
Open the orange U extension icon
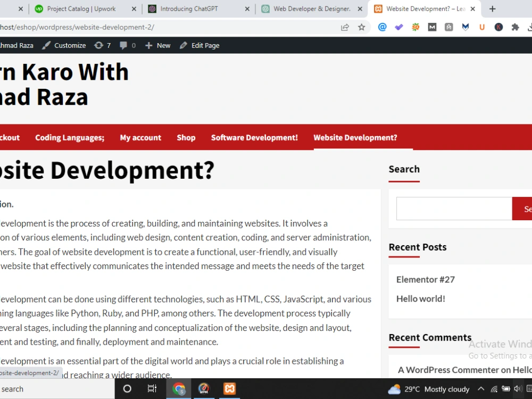click(x=482, y=27)
